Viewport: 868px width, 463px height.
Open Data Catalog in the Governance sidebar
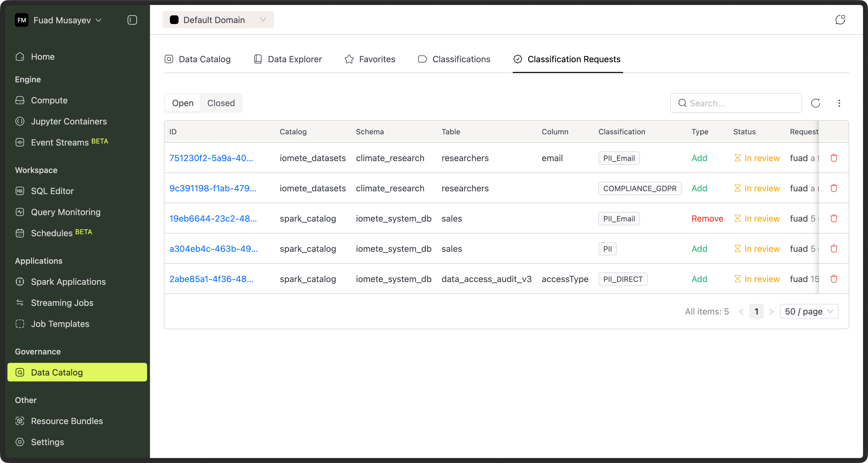[77, 373]
